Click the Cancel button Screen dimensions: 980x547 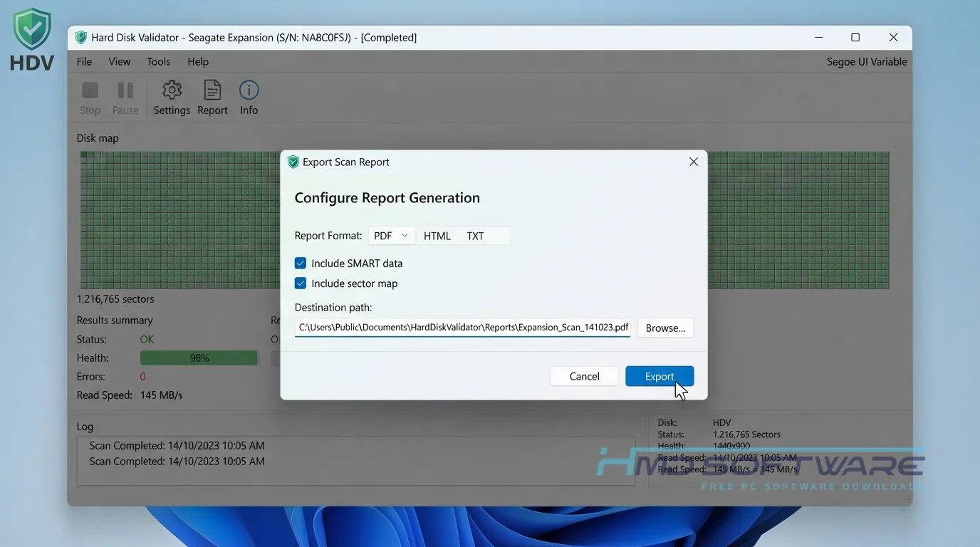tap(584, 376)
